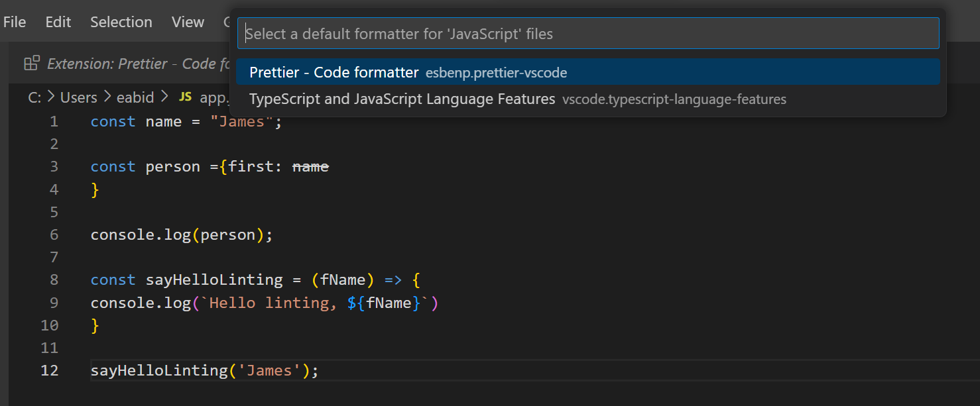Click the C: breadcrumb segment

pyautogui.click(x=34, y=97)
